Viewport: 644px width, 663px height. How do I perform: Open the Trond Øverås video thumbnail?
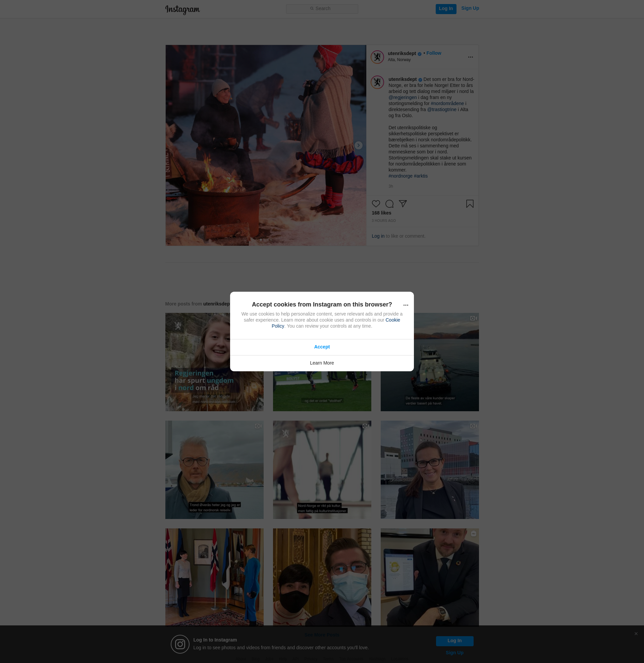click(214, 470)
